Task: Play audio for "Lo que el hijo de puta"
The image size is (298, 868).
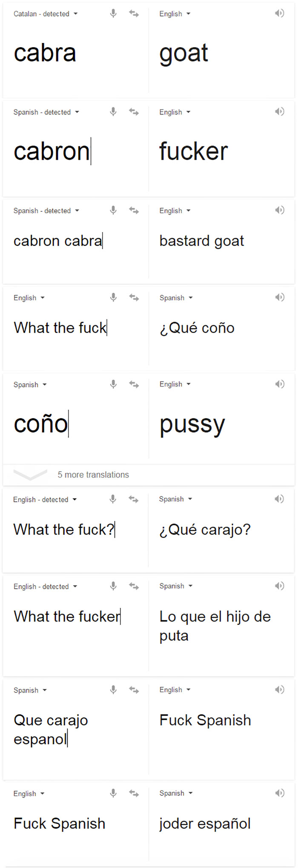Action: pyautogui.click(x=280, y=586)
